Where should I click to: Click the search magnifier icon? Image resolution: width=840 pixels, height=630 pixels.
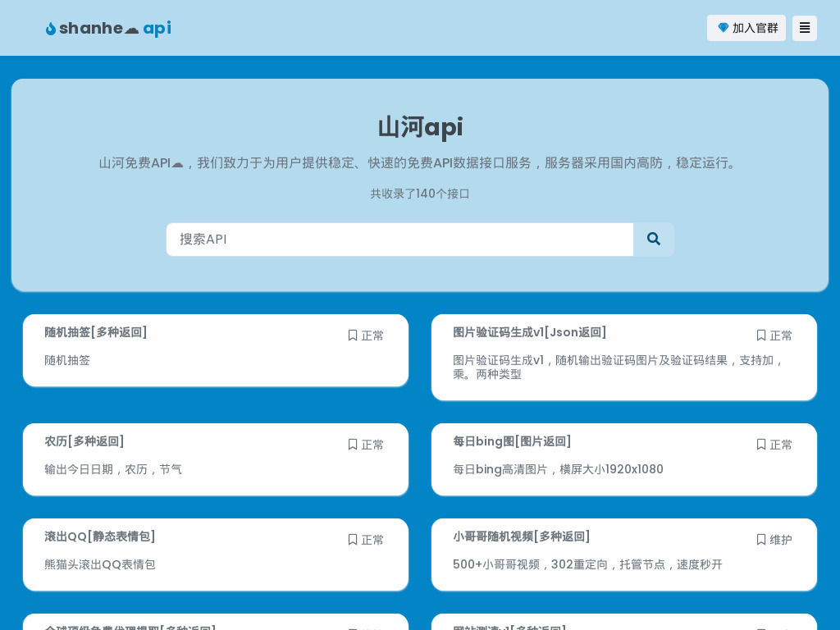click(653, 240)
